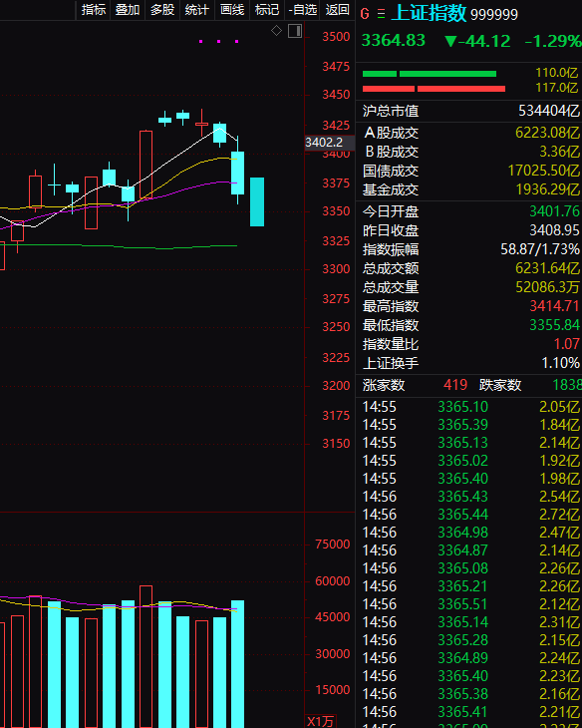Toggle the side panel layout icon
The width and height of the screenshot is (582, 728).
[295, 31]
